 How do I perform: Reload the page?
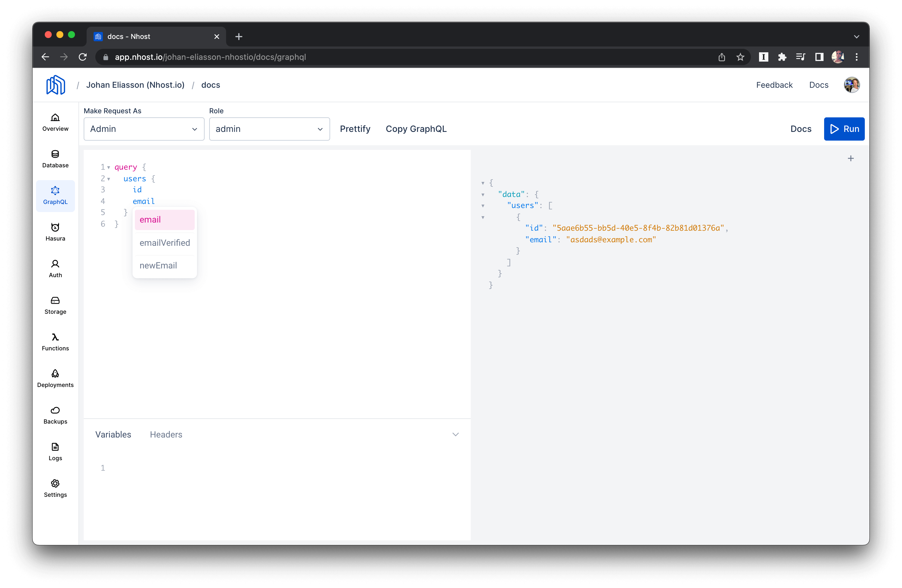(x=83, y=57)
